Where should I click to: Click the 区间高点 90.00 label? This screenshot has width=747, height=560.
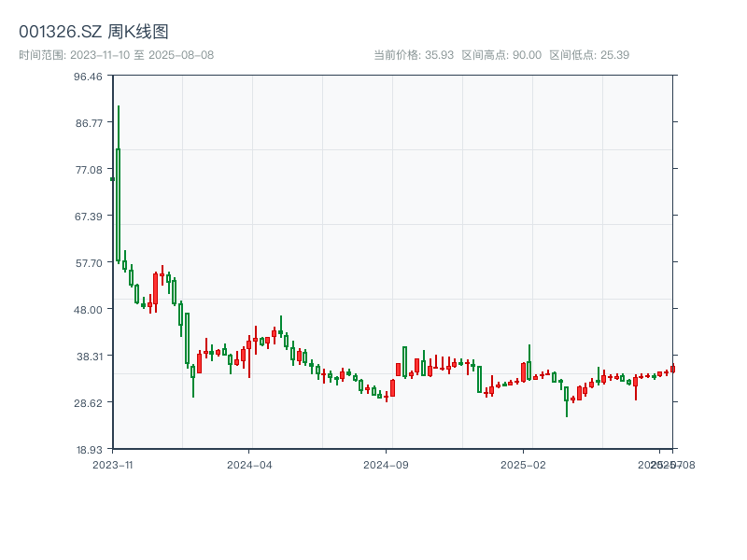pyautogui.click(x=501, y=55)
